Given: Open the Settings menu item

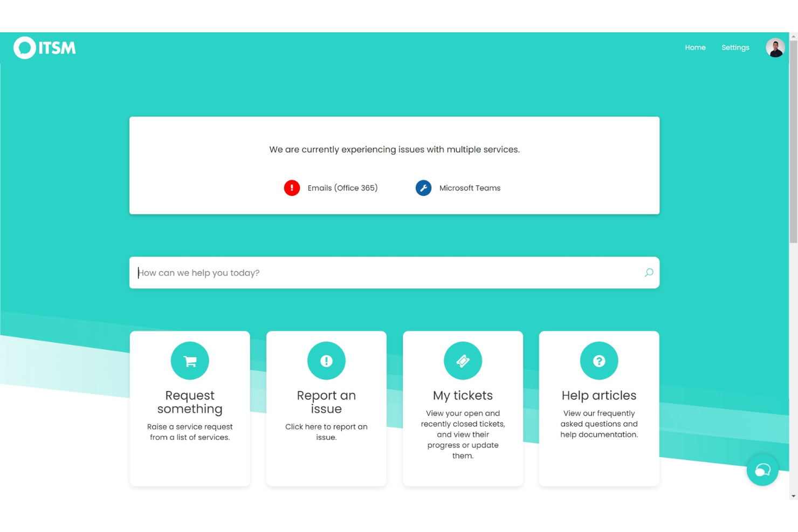Looking at the screenshot, I should (735, 47).
